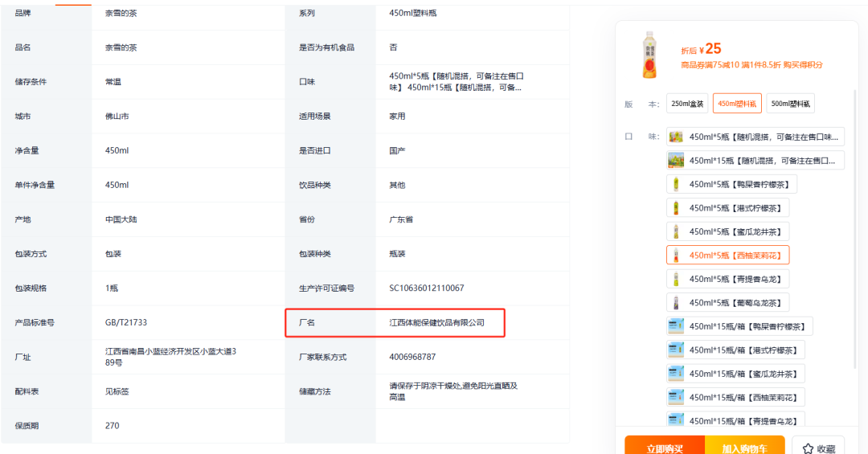Click the manufacturer name 江西体能保健饮品有限公司

click(436, 322)
